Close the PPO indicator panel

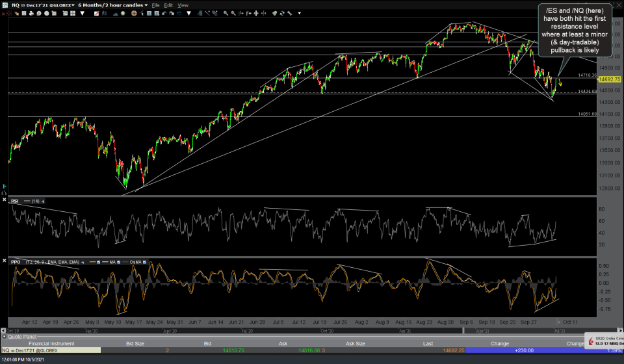[x=4, y=261]
